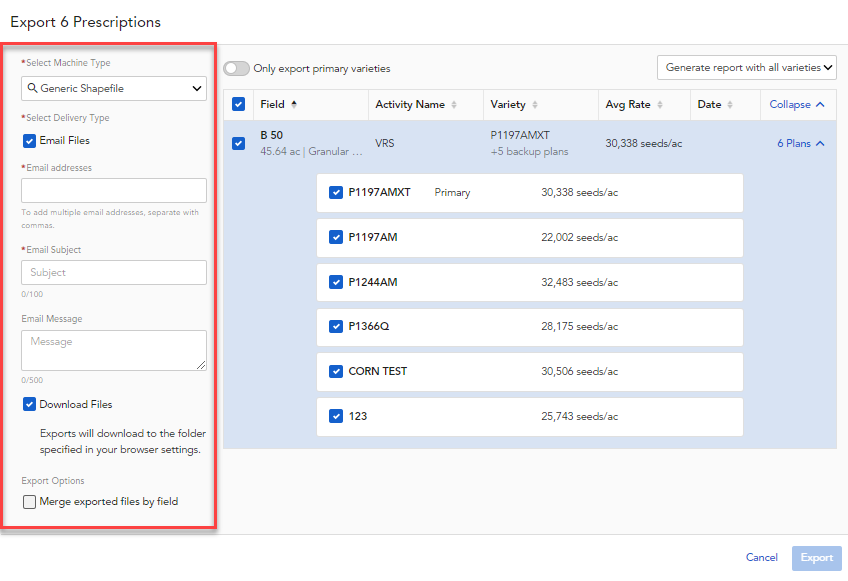Sort by Date column arrows
Screen dimensions: 848x581
tap(731, 105)
